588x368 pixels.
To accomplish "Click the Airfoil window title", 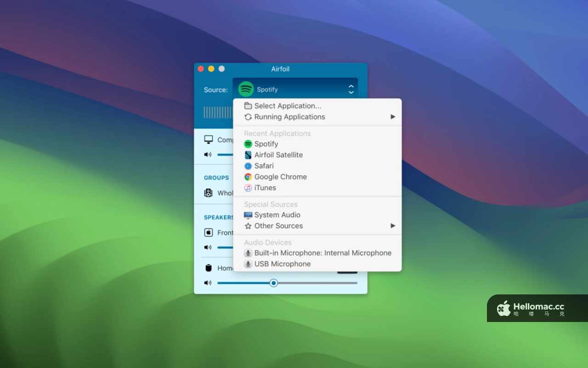I will coord(280,69).
